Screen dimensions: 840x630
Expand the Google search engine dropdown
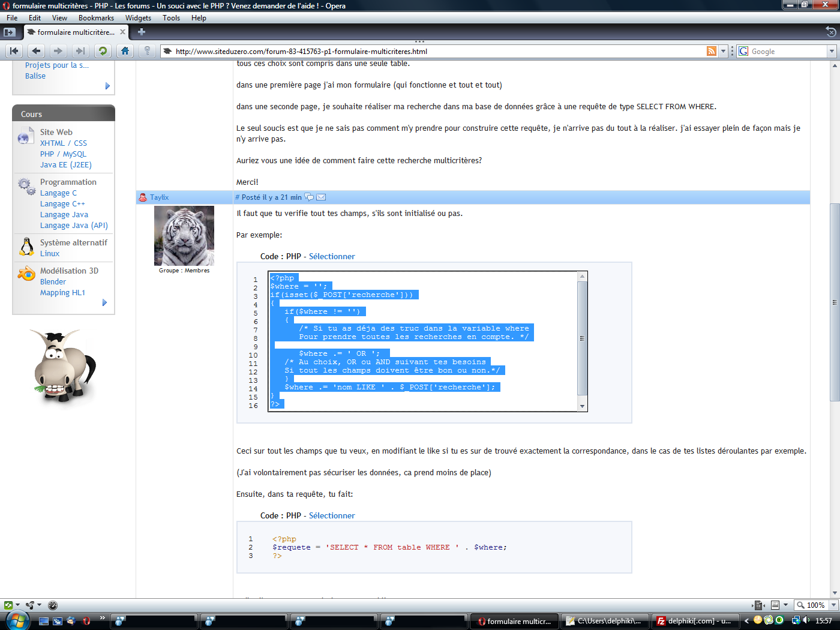pyautogui.click(x=832, y=51)
